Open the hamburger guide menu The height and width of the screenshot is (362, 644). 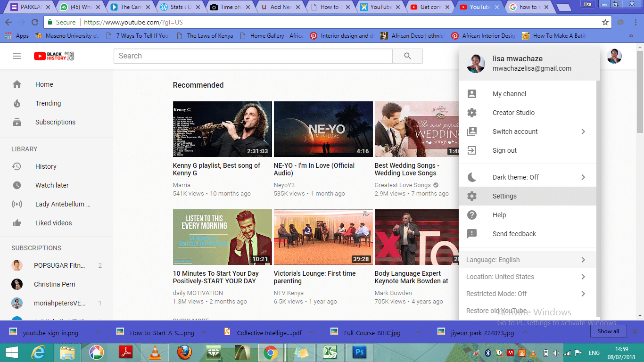pos(17,56)
